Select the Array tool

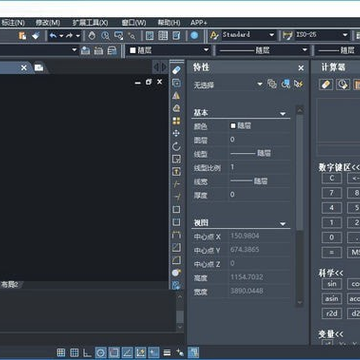(x=176, y=121)
